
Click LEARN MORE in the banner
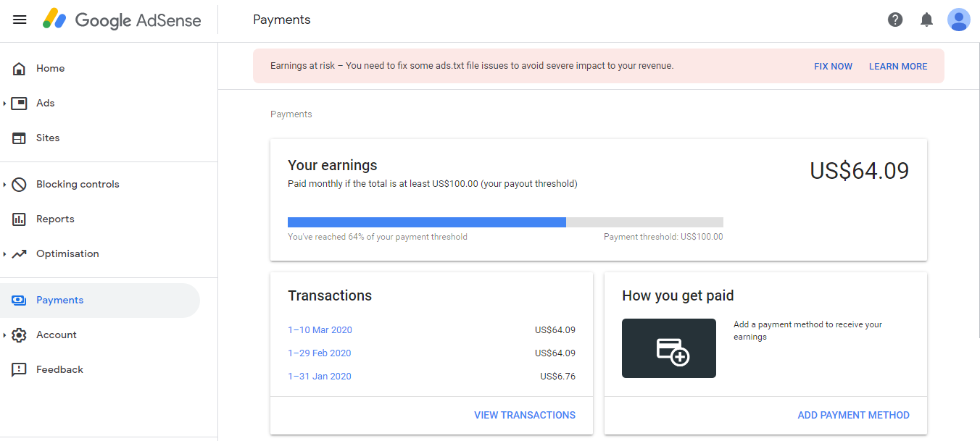[x=898, y=66]
